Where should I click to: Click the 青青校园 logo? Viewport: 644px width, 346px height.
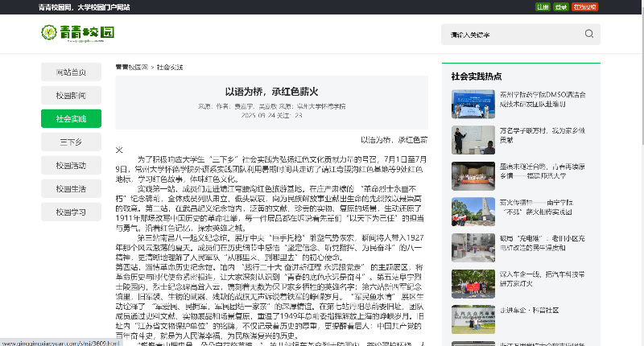[x=78, y=34]
